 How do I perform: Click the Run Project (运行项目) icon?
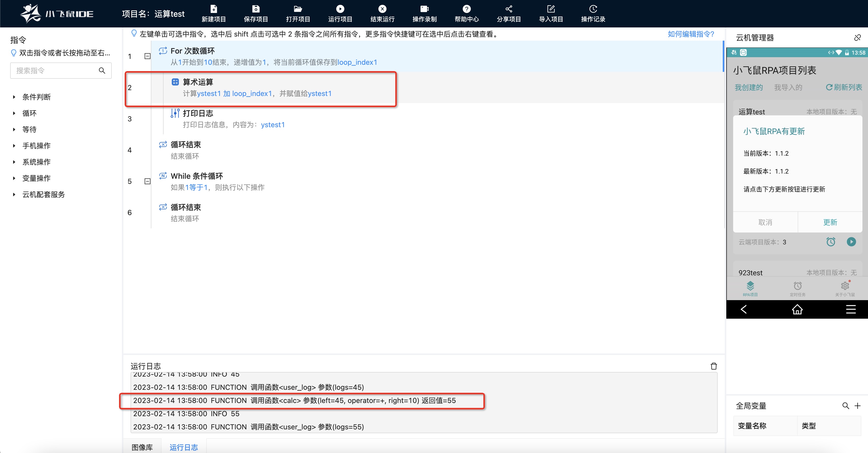click(x=340, y=9)
